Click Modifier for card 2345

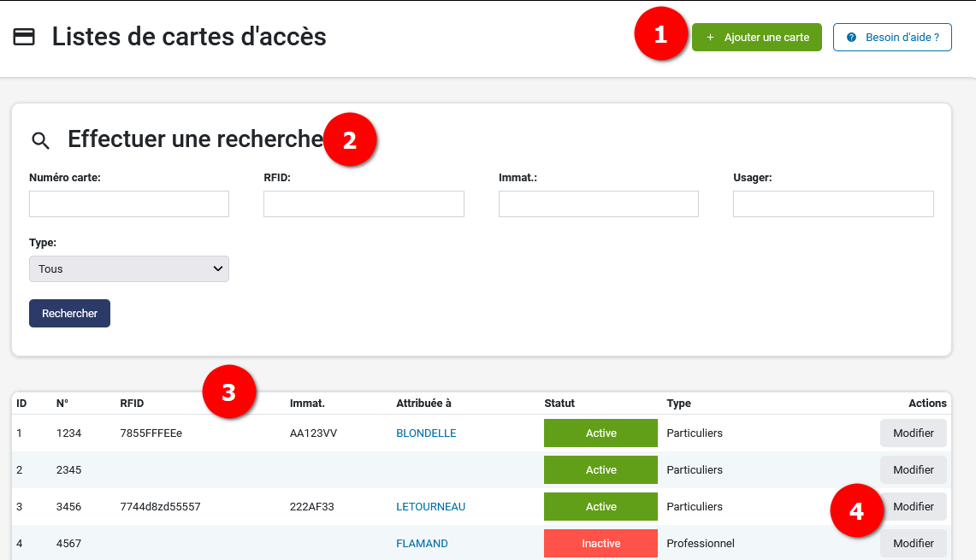[x=913, y=470]
